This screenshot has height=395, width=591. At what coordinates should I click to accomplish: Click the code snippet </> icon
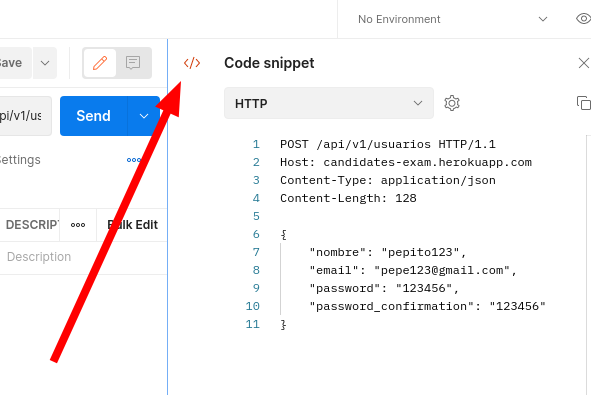click(x=192, y=63)
